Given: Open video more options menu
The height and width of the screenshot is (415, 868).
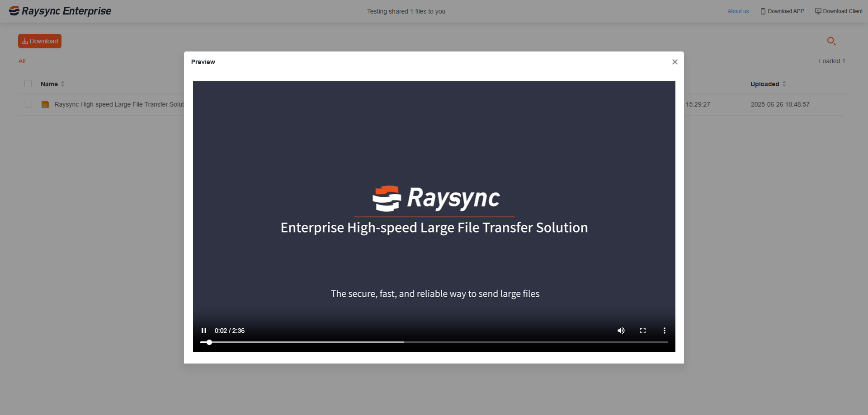Looking at the screenshot, I should click(665, 331).
